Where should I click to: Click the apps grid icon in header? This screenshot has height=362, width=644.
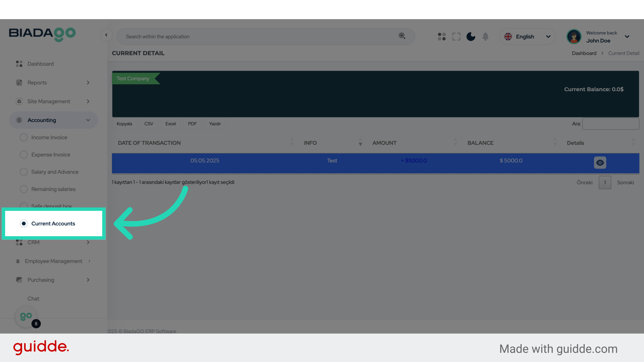[x=442, y=37]
